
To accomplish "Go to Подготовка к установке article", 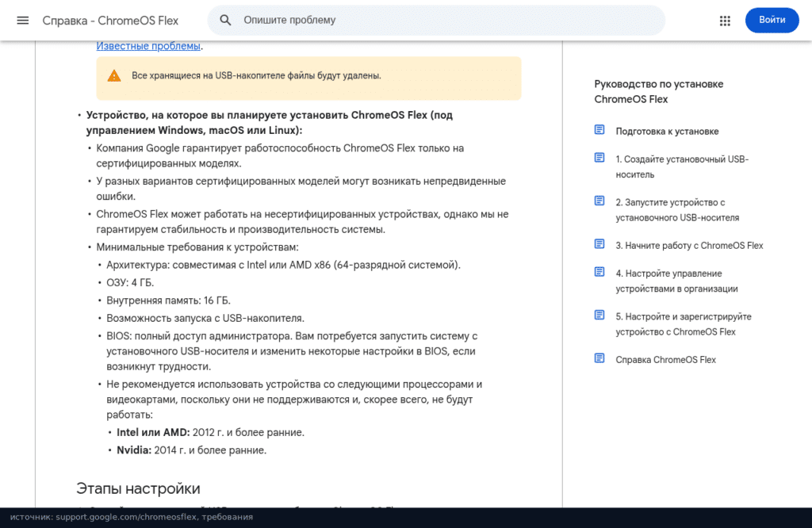I will pos(667,132).
